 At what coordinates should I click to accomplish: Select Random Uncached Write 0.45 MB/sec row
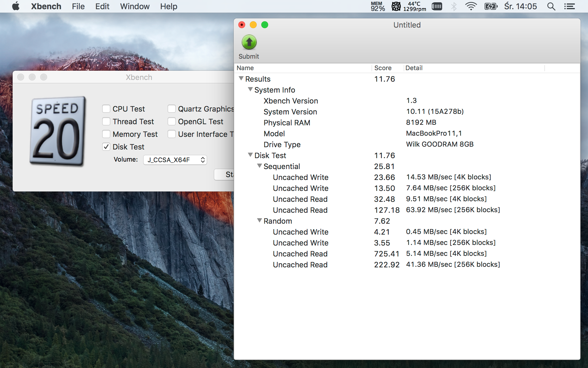click(407, 232)
